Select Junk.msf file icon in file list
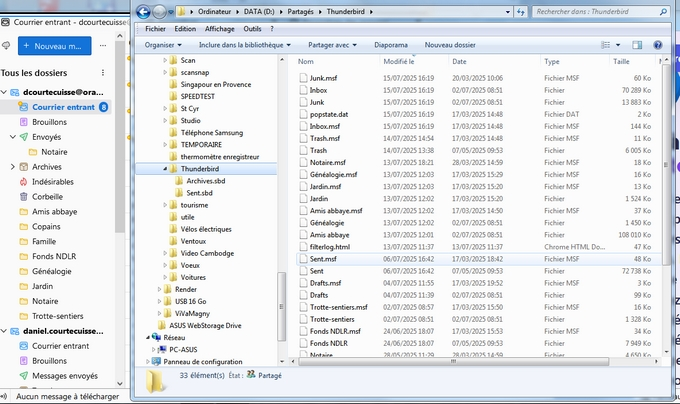 [303, 78]
